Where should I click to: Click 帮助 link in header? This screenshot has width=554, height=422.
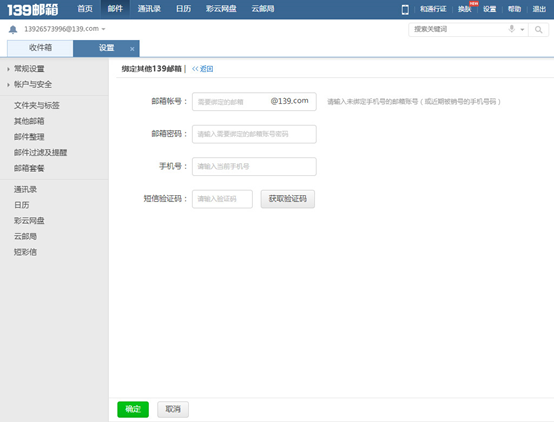514,9
